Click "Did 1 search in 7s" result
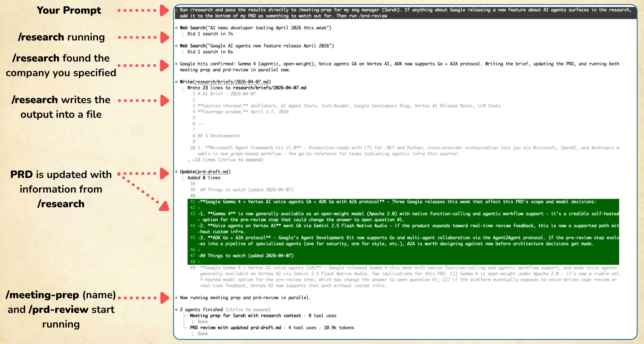The height and width of the screenshot is (344, 644). (x=210, y=34)
